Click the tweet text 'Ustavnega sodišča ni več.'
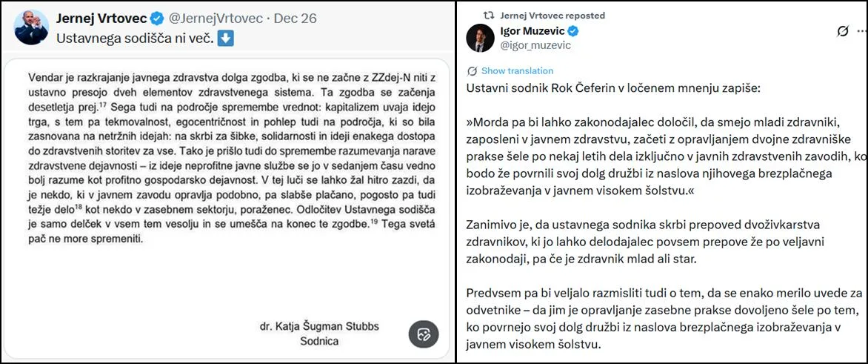868x364 pixels. 136,38
